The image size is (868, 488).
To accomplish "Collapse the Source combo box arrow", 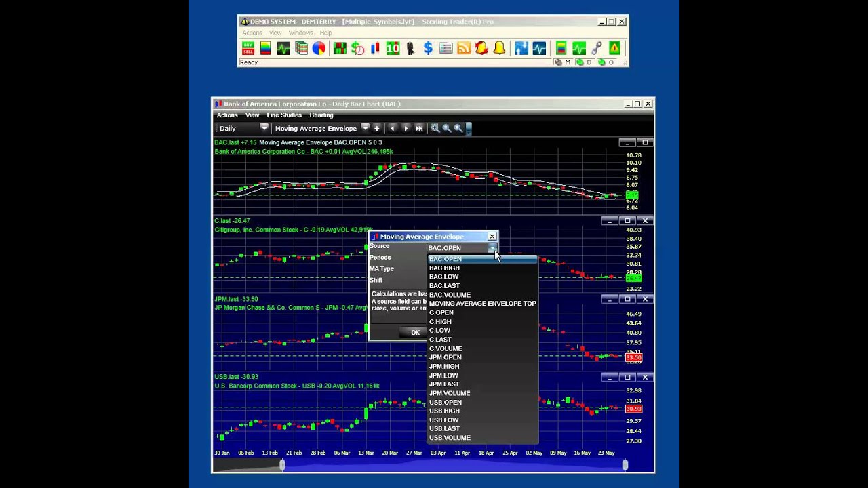I will click(x=492, y=248).
